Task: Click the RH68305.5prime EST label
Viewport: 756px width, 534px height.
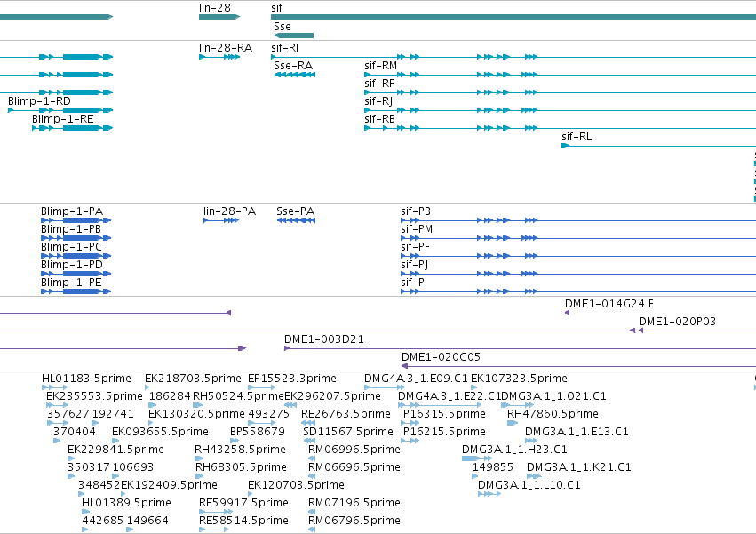Action: tap(241, 467)
